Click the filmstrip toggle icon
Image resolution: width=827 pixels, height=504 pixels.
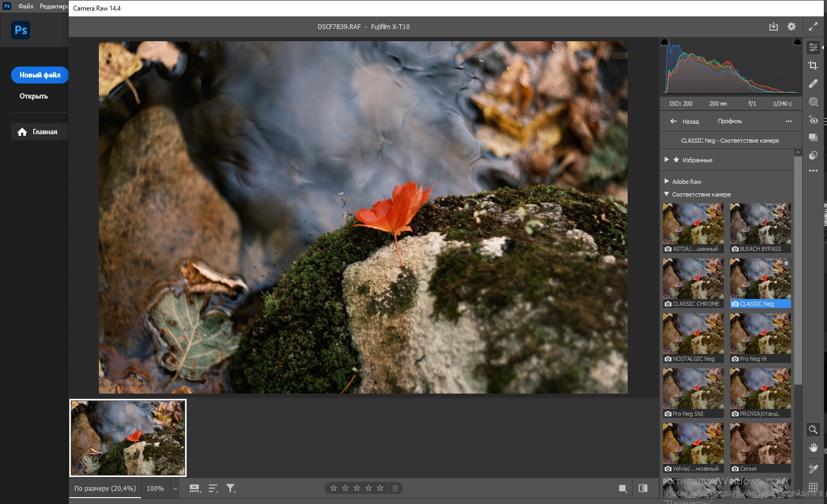pos(195,489)
